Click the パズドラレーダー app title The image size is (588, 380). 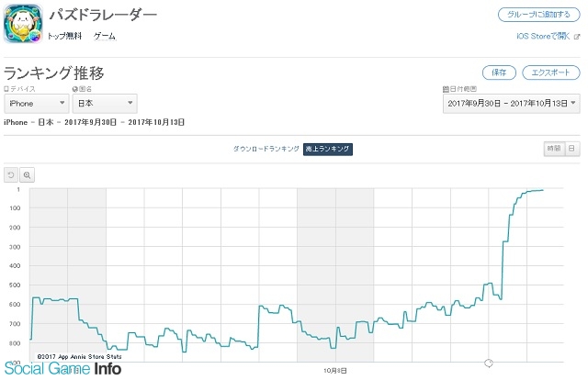pos(103,15)
